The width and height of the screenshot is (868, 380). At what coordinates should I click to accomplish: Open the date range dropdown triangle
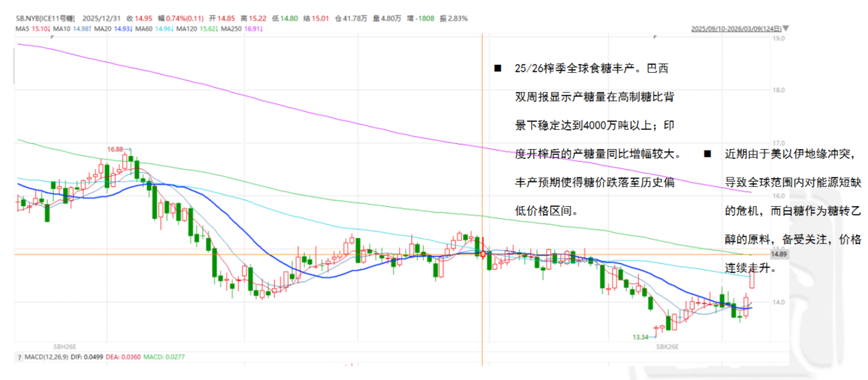(786, 29)
